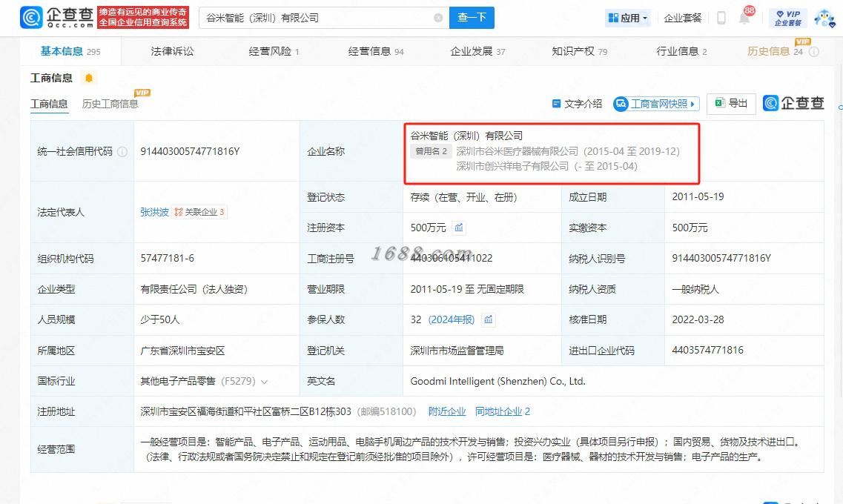View the info icon beside 统一社会信用代码
843x504 pixels.
click(122, 151)
